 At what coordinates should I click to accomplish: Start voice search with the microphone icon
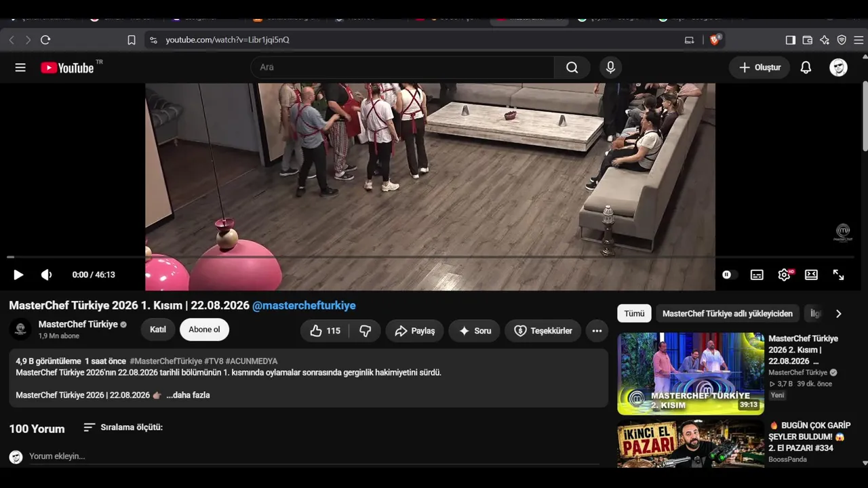[x=610, y=68]
